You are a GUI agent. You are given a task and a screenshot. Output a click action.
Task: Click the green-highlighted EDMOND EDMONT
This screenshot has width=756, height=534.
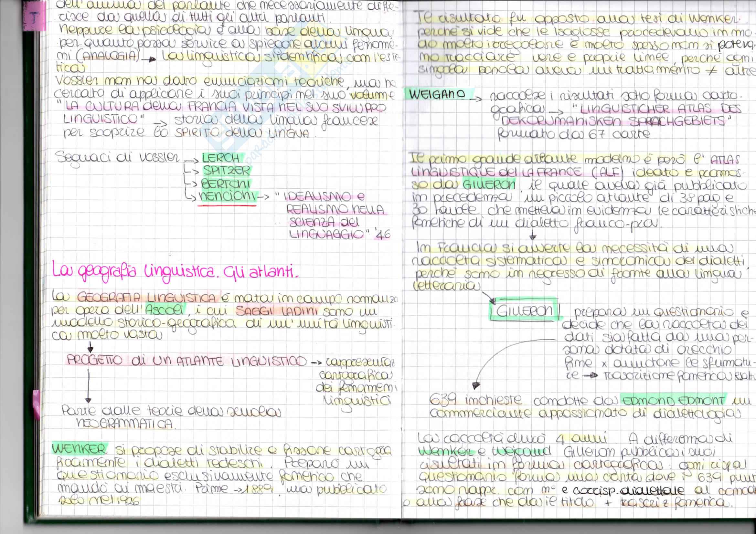tap(673, 401)
